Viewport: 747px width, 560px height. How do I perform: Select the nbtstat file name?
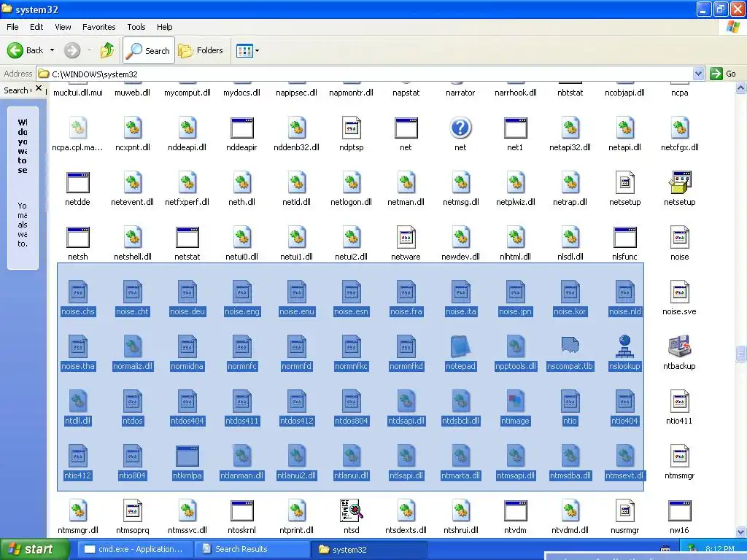click(570, 93)
